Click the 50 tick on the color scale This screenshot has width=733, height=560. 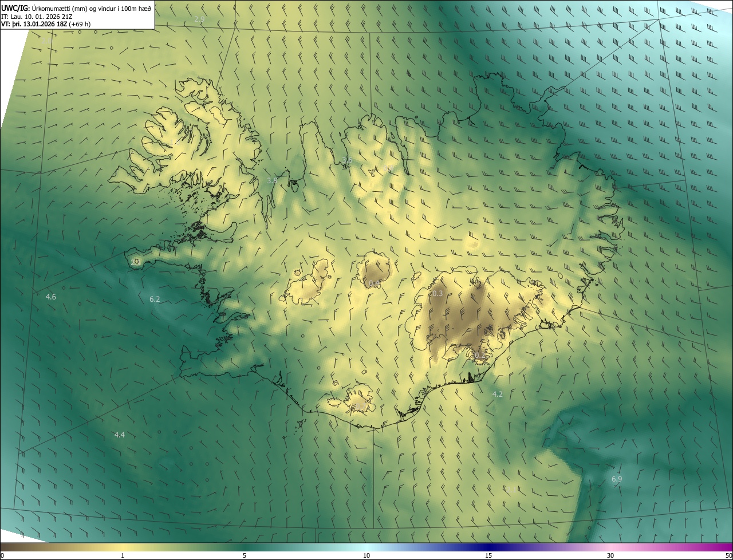(x=728, y=555)
